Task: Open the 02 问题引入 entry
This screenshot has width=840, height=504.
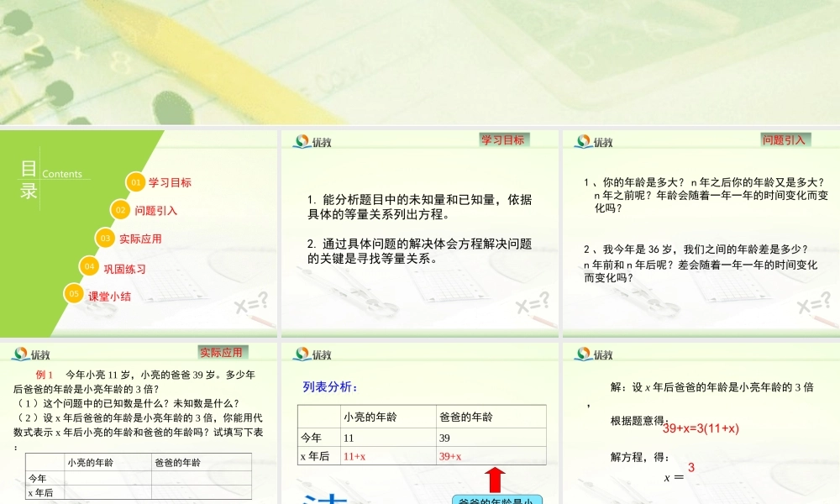Action: pos(118,209)
